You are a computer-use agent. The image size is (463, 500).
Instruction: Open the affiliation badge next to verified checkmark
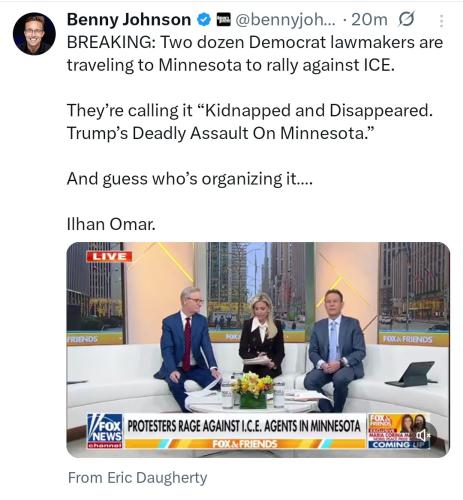click(x=223, y=20)
